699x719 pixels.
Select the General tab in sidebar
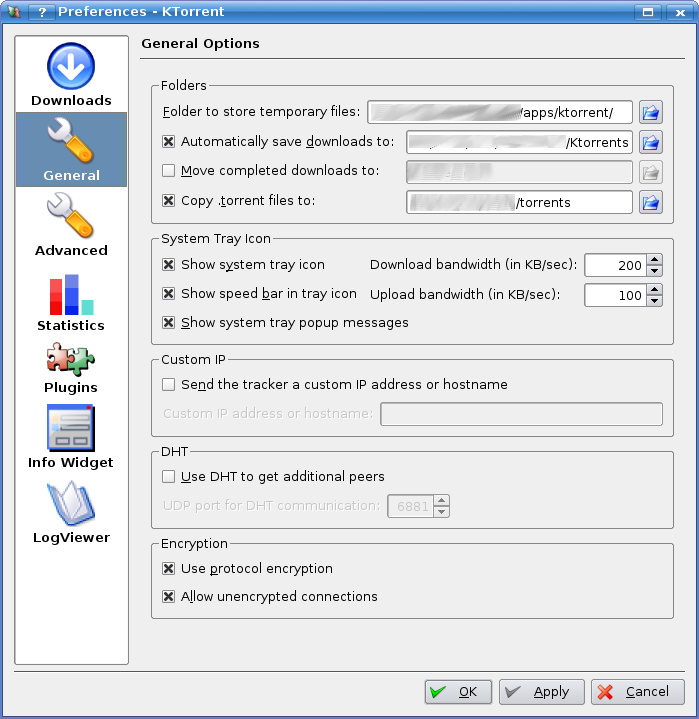(71, 150)
